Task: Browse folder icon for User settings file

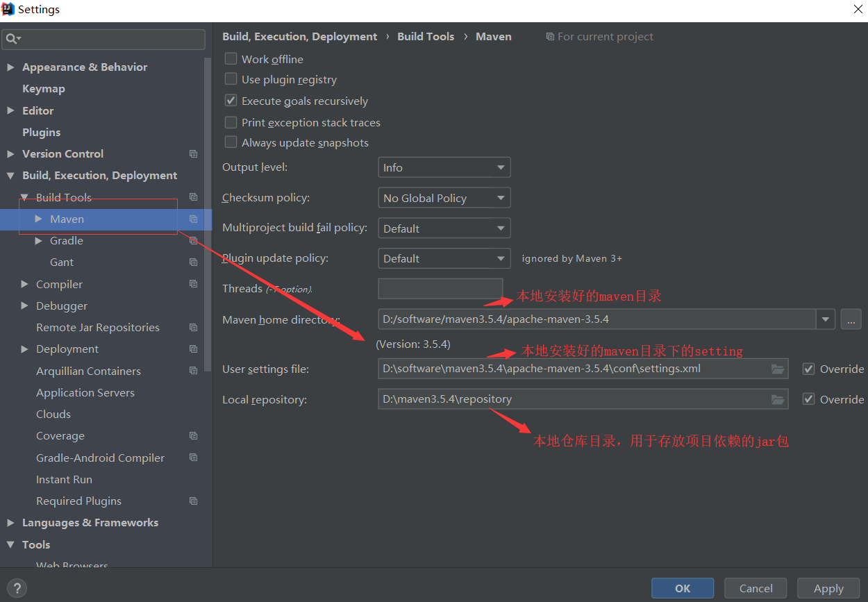Action: point(778,369)
